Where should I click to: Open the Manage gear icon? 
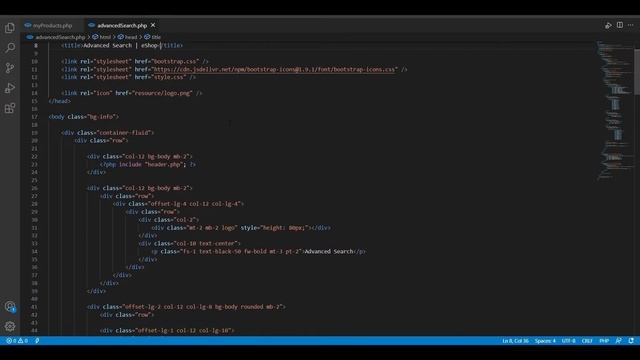tap(10, 326)
